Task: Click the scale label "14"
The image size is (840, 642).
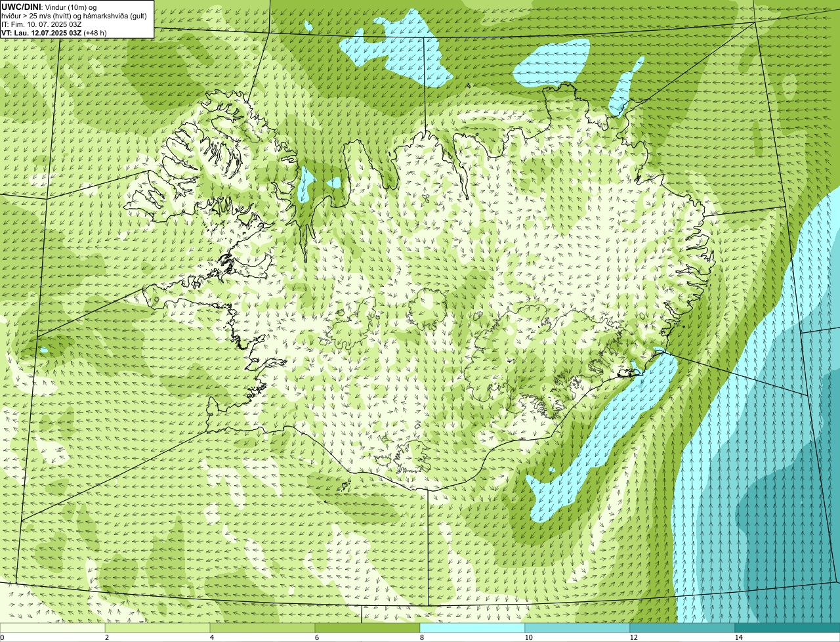Action: click(738, 637)
